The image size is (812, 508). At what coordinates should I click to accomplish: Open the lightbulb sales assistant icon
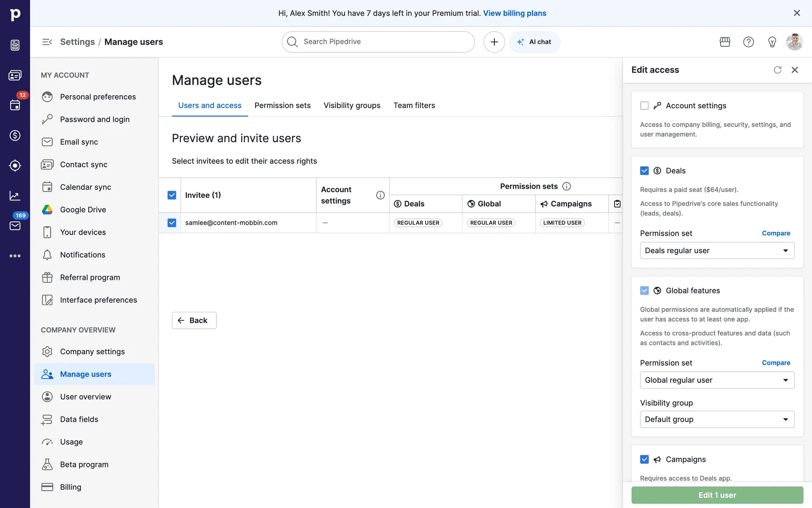772,42
